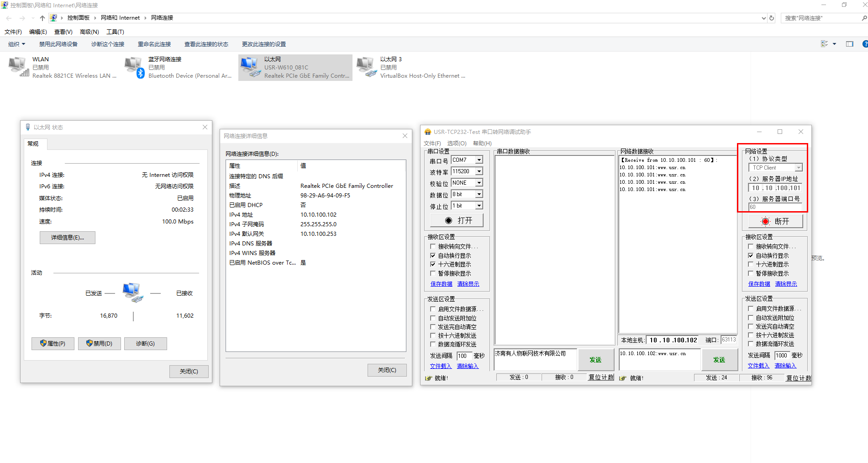868x463 pixels.
Task: Click the 清除显示 link under the network receive settings
Action: [x=786, y=284]
